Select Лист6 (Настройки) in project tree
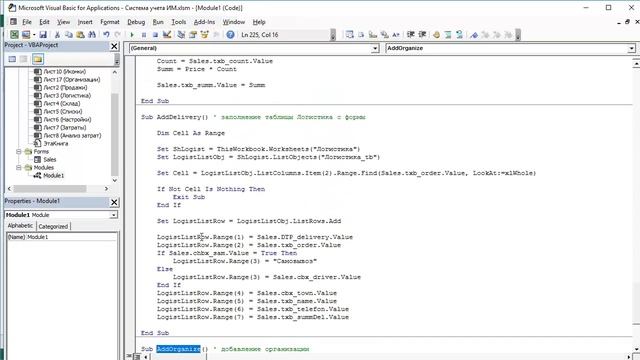The height and width of the screenshot is (360, 640). 67,120
